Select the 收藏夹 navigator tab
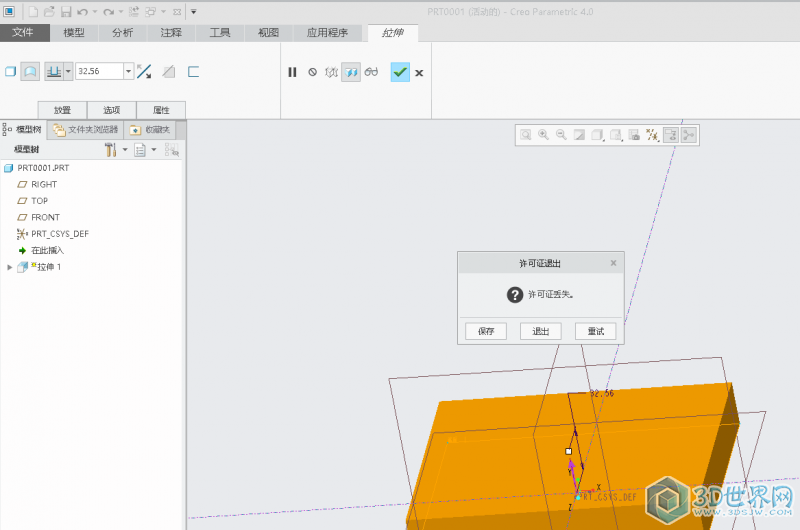This screenshot has width=800, height=530. pyautogui.click(x=150, y=130)
